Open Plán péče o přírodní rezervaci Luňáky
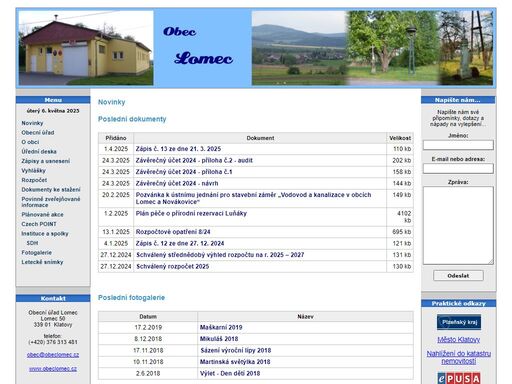The height and width of the screenshot is (384, 512). [191, 213]
